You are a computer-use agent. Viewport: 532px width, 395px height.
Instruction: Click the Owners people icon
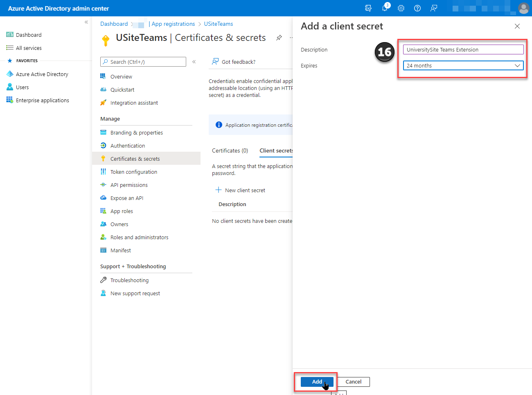pos(103,224)
